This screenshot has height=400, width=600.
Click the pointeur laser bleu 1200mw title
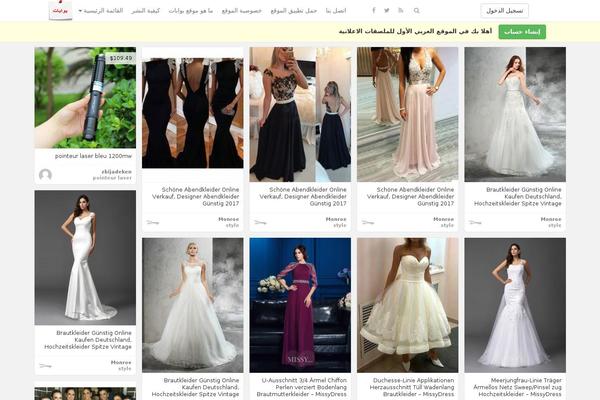click(x=93, y=156)
